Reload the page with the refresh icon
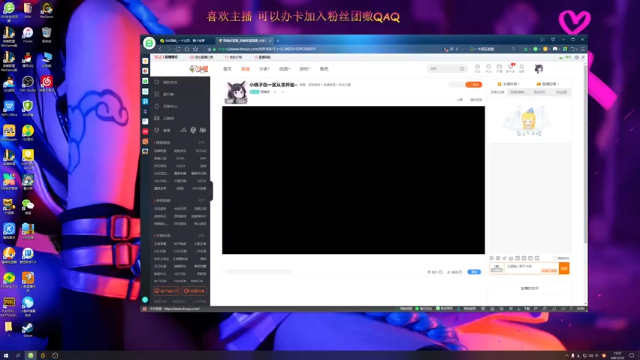 click(178, 49)
